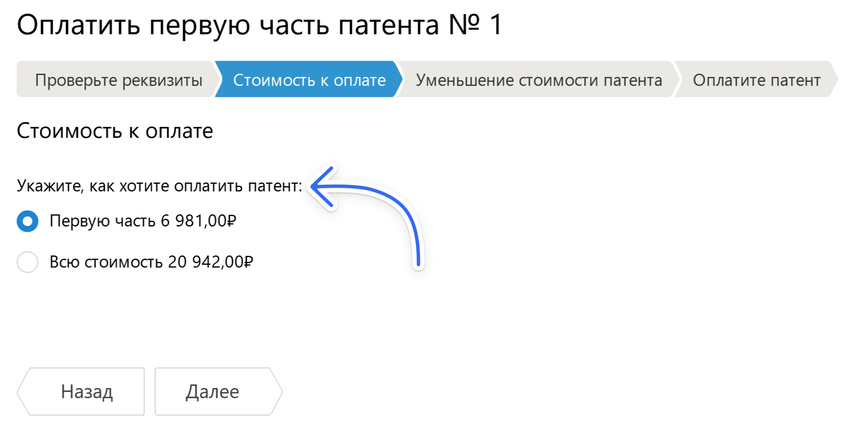This screenshot has width=868, height=432.
Task: Click the ruble sign after 20 942,00
Action: [249, 262]
